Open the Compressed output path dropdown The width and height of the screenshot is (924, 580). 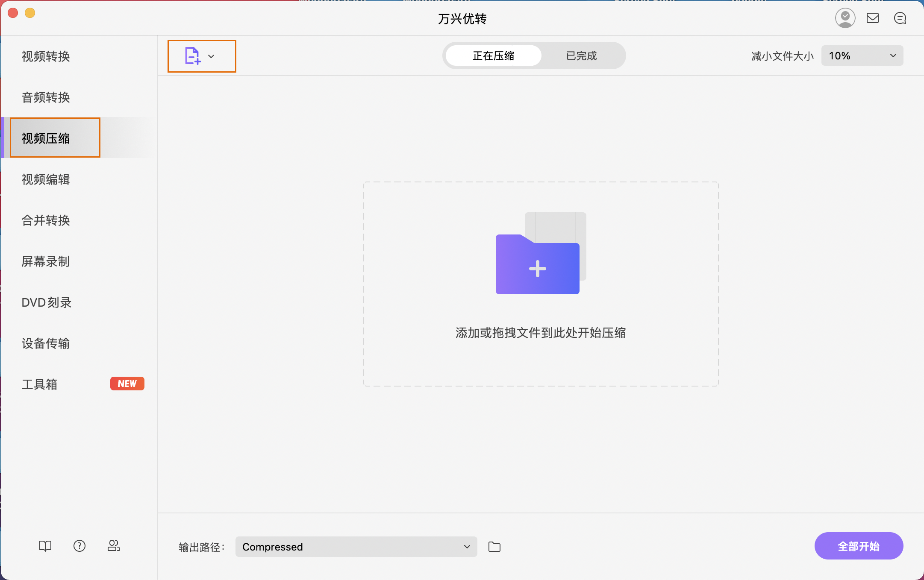[x=356, y=547]
